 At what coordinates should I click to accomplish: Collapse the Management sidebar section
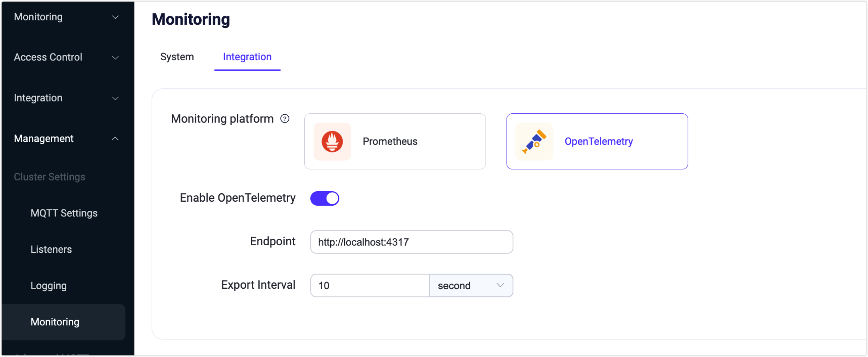click(66, 139)
